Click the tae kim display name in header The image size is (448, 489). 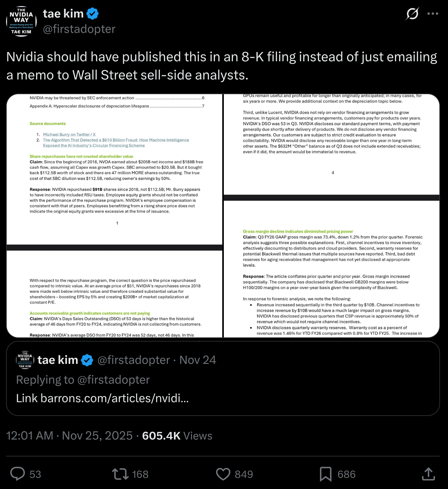63,14
